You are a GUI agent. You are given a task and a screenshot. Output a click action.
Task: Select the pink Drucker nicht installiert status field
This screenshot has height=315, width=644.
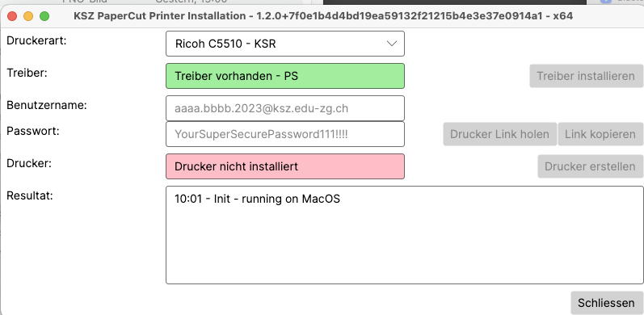point(285,166)
